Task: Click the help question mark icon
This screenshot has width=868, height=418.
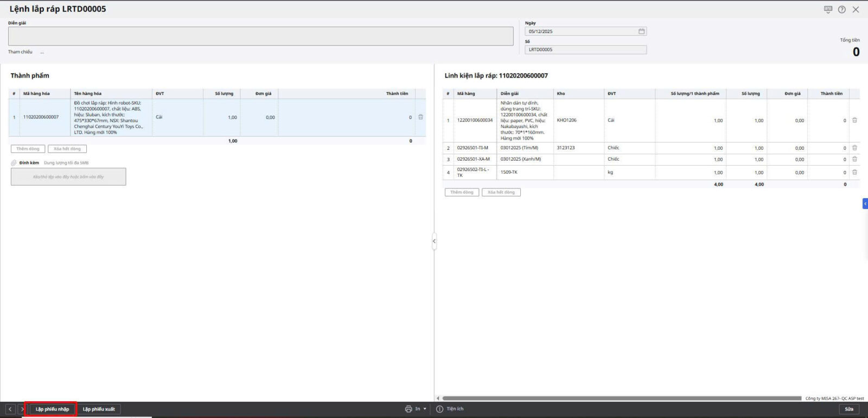Action: (x=841, y=9)
